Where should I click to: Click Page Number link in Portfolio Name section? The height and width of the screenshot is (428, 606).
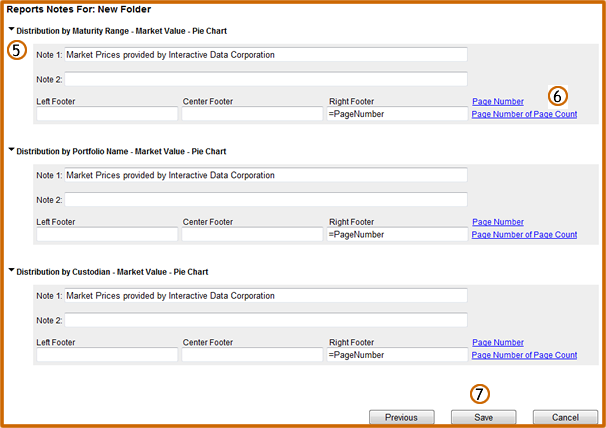498,222
